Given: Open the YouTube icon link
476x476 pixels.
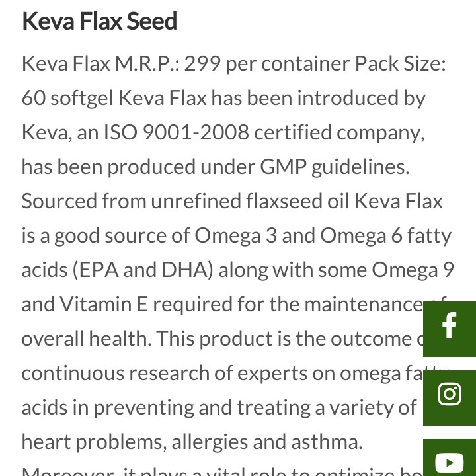Looking at the screenshot, I should click(450, 460).
